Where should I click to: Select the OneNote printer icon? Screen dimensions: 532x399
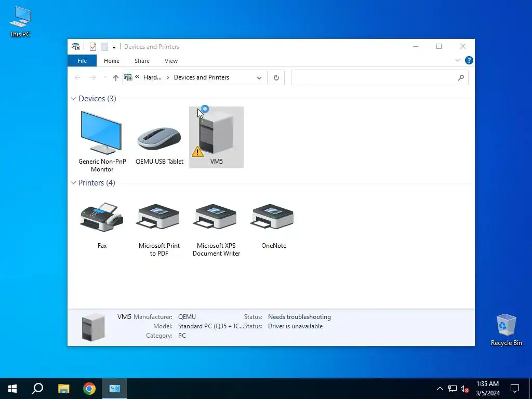(273, 217)
